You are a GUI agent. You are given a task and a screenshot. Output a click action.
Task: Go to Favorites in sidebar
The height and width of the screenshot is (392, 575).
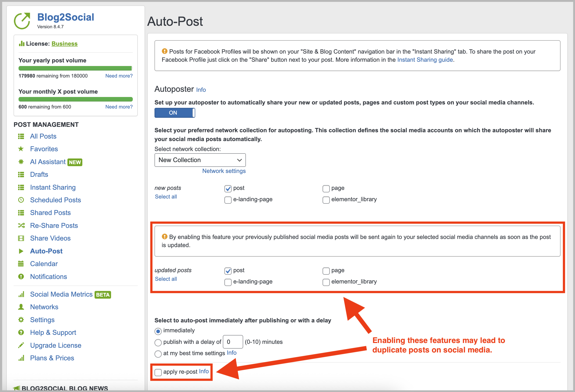[x=44, y=149]
